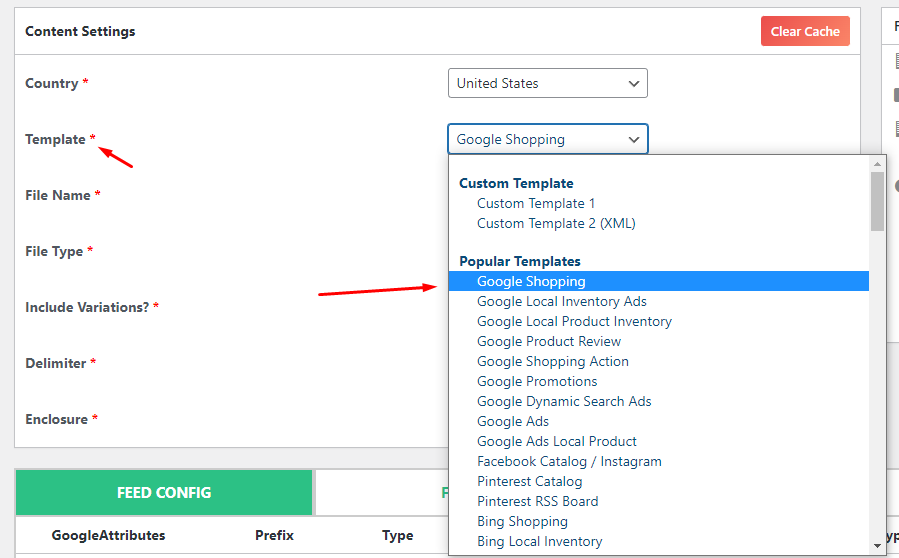Click the File Type field label
Image resolution: width=899 pixels, height=558 pixels.
click(54, 252)
